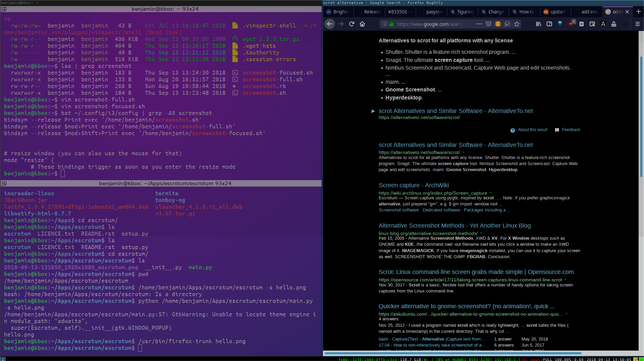Toggle the sidebar view icon
Viewport: 644px width, 361px height.
tap(549, 24)
